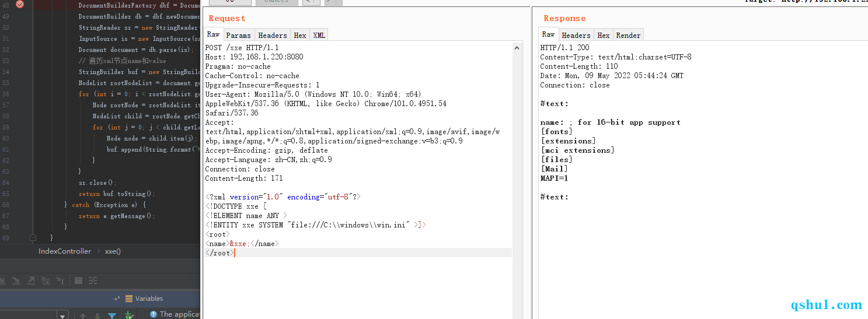The height and width of the screenshot is (319, 868).
Task: Click the '<!DOCTYPE xxe [' line
Action: pyautogui.click(x=235, y=206)
